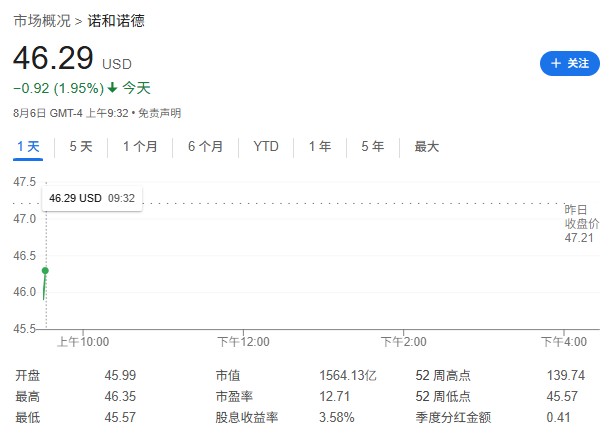
Task: Click the plus 关注 follow button
Action: [x=570, y=63]
